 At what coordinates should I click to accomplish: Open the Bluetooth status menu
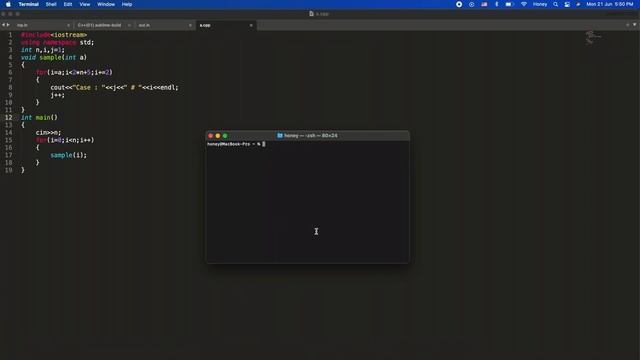496,4
